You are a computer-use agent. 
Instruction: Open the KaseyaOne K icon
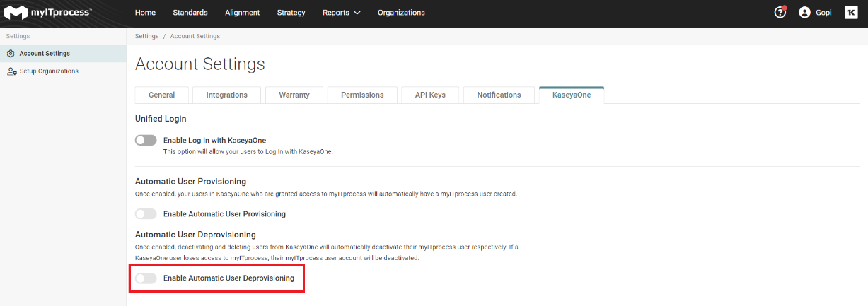[x=851, y=13]
